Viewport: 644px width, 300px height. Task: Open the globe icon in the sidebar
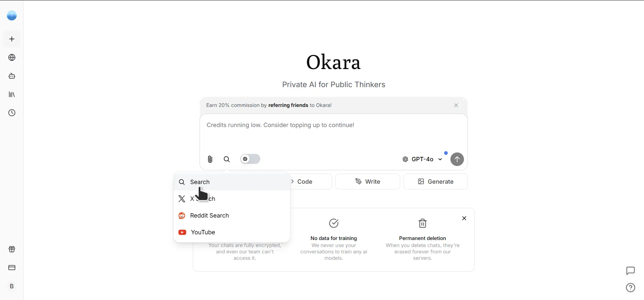point(12,58)
